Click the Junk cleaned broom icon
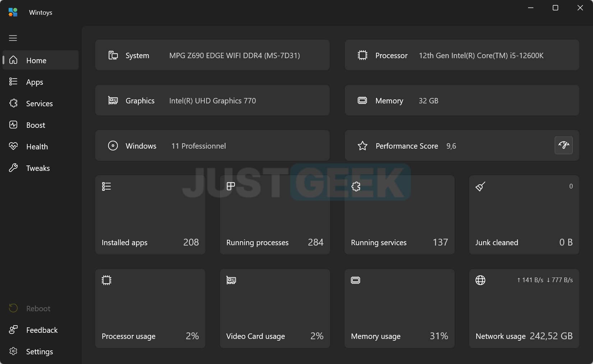 (480, 186)
